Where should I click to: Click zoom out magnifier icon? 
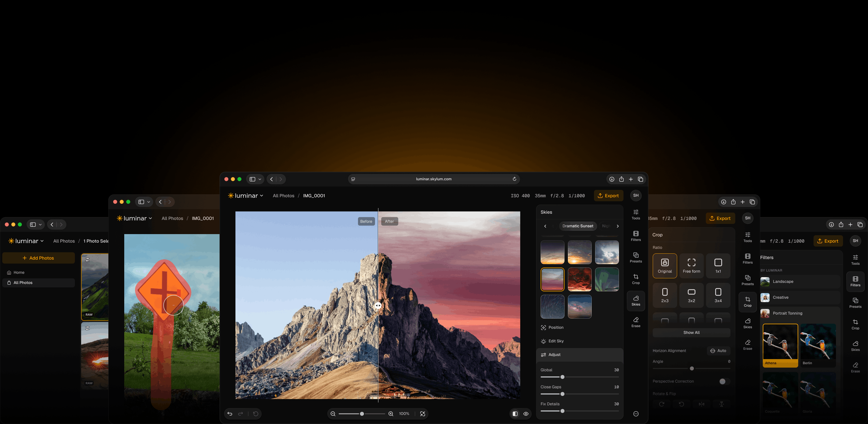pos(333,414)
